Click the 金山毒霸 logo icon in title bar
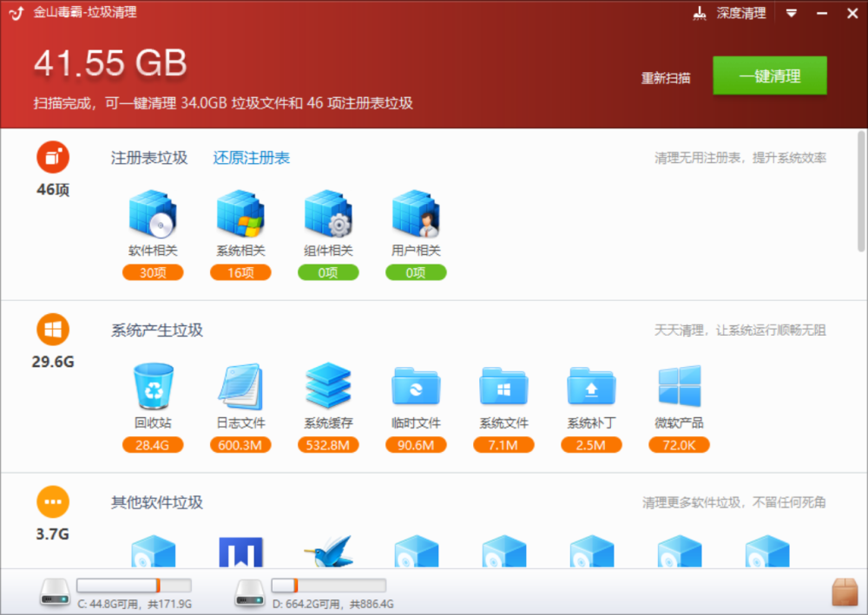 [16, 13]
